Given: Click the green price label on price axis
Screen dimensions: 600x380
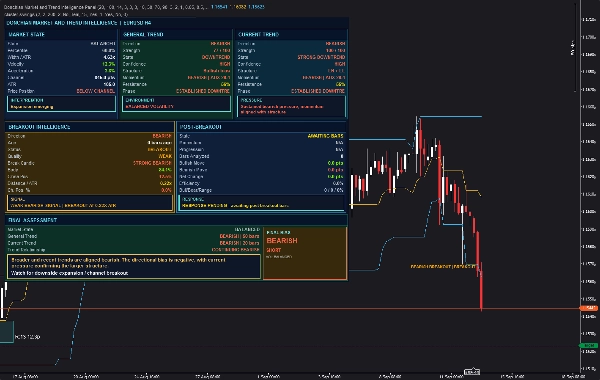Looking at the screenshot, I should click(589, 345).
